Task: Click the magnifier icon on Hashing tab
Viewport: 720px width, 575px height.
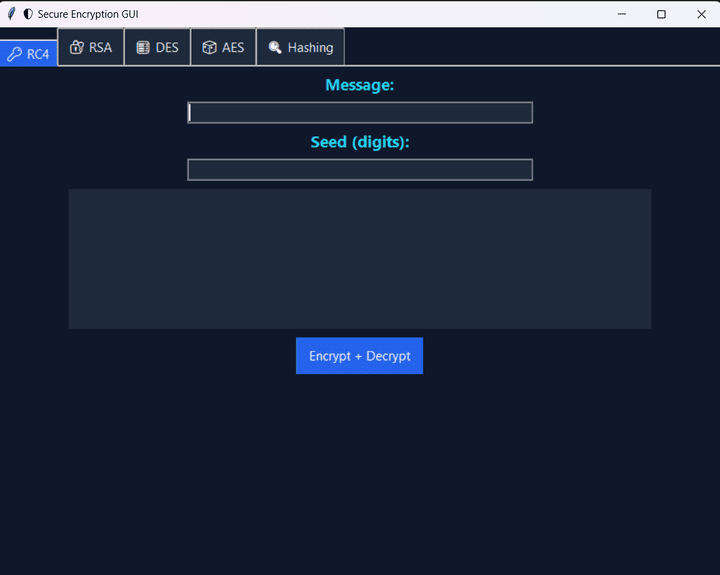Action: [x=275, y=47]
